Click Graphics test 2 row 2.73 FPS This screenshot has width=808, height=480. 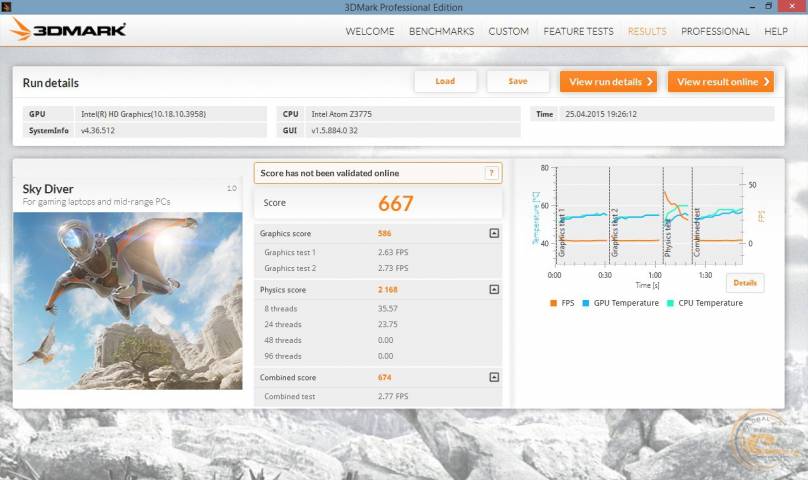point(378,268)
